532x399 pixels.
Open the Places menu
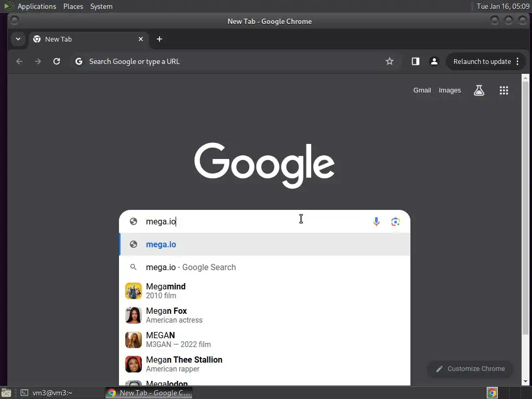(73, 6)
